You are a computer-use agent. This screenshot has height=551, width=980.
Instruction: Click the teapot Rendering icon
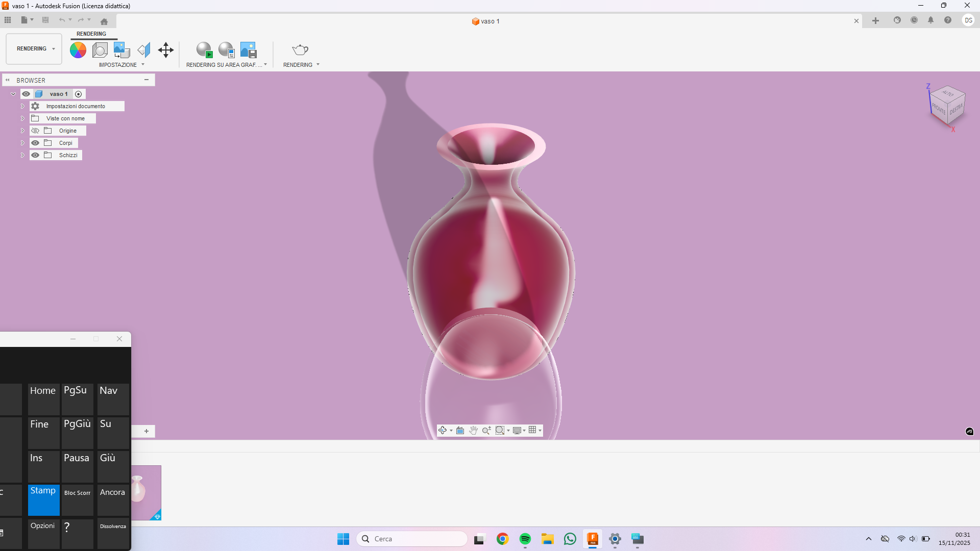pyautogui.click(x=300, y=49)
